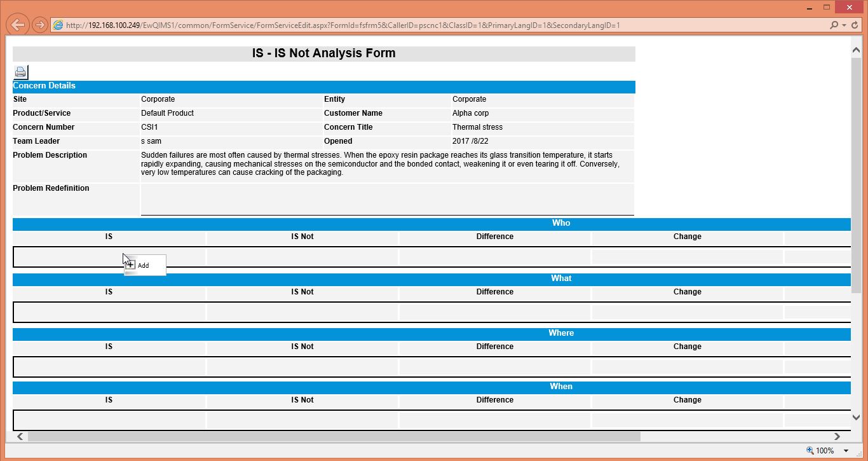The image size is (868, 461).
Task: Click the Internet Explorer page icon in address bar
Action: point(58,25)
